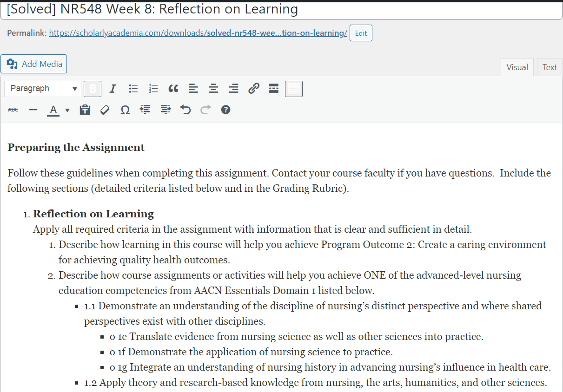563x392 pixels.
Task: Clear formatting with the eraser icon
Action: tap(105, 110)
